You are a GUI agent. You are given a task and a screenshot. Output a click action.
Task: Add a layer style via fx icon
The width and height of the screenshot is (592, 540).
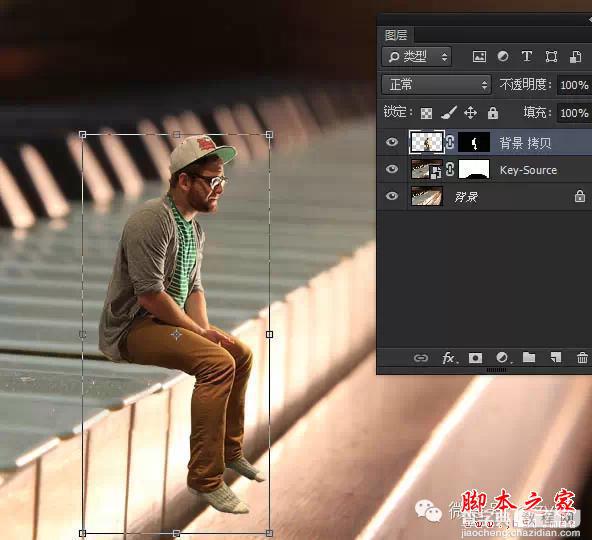(x=449, y=358)
